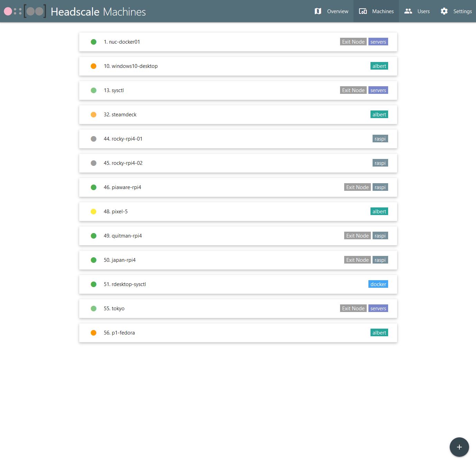Expand machine 10. windows10-desktop
Image resolution: width=476 pixels, height=463 pixels.
238,66
